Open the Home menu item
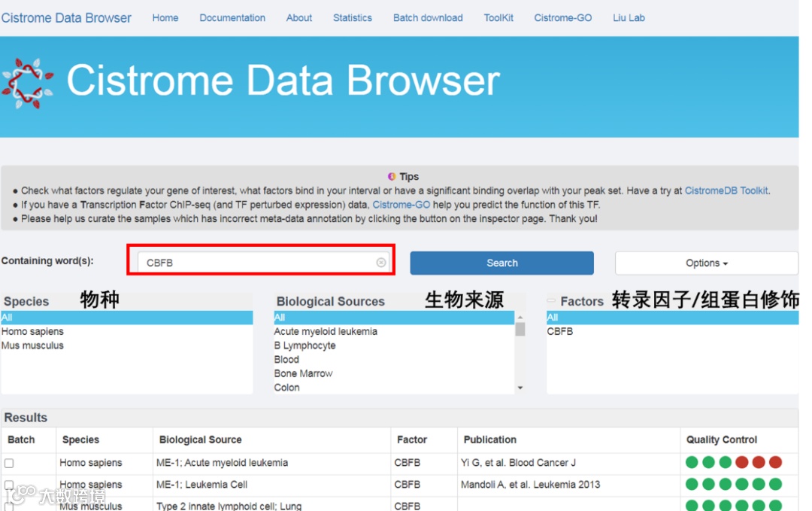Image resolution: width=812 pixels, height=511 pixels. coord(165,17)
